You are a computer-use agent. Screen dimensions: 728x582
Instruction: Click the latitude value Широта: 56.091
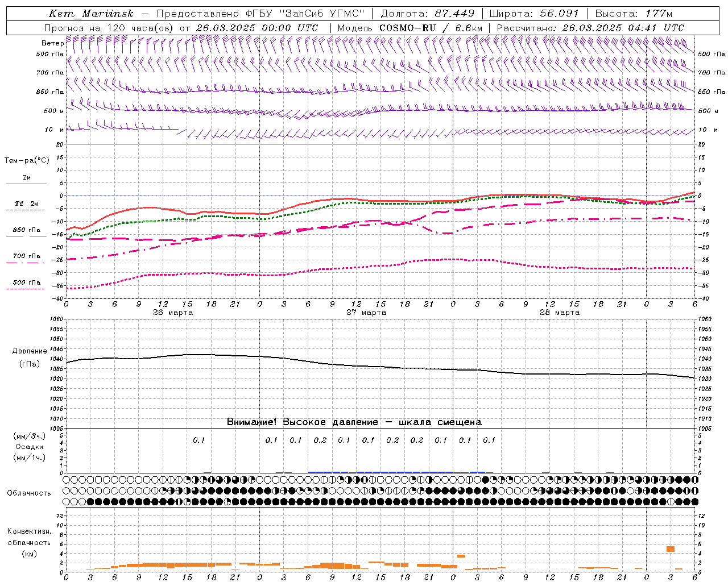pos(534,14)
